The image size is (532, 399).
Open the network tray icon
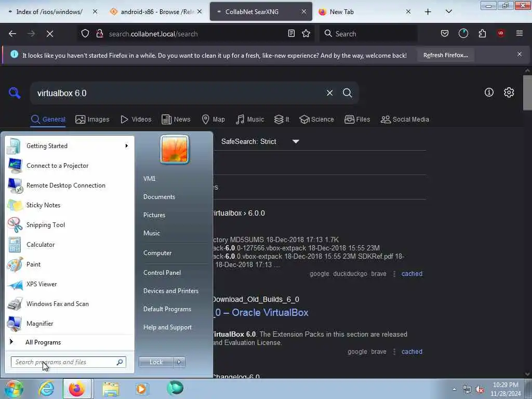coord(467,390)
